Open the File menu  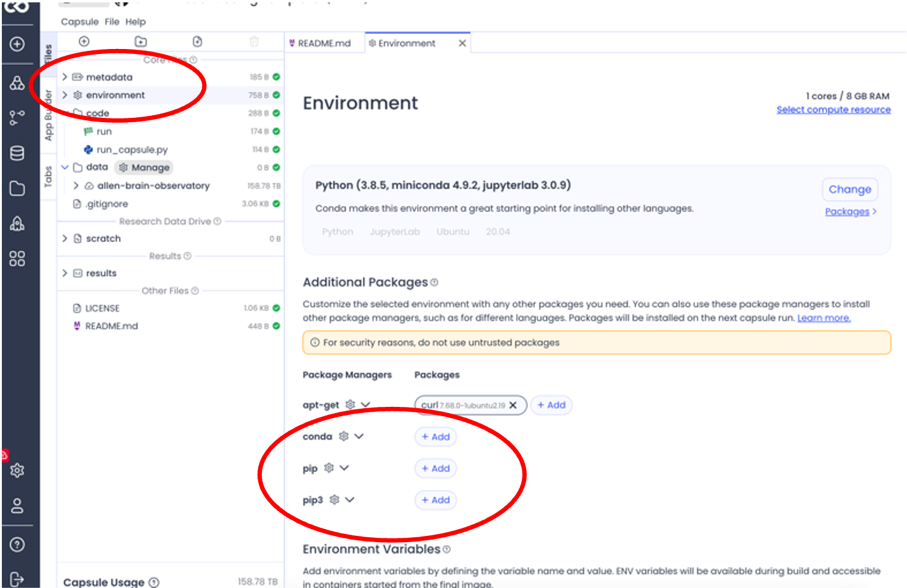(112, 22)
